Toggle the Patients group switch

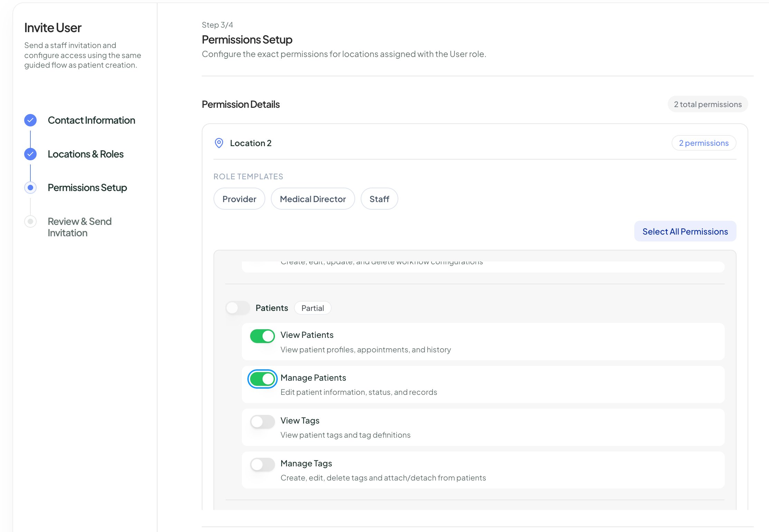(x=238, y=308)
